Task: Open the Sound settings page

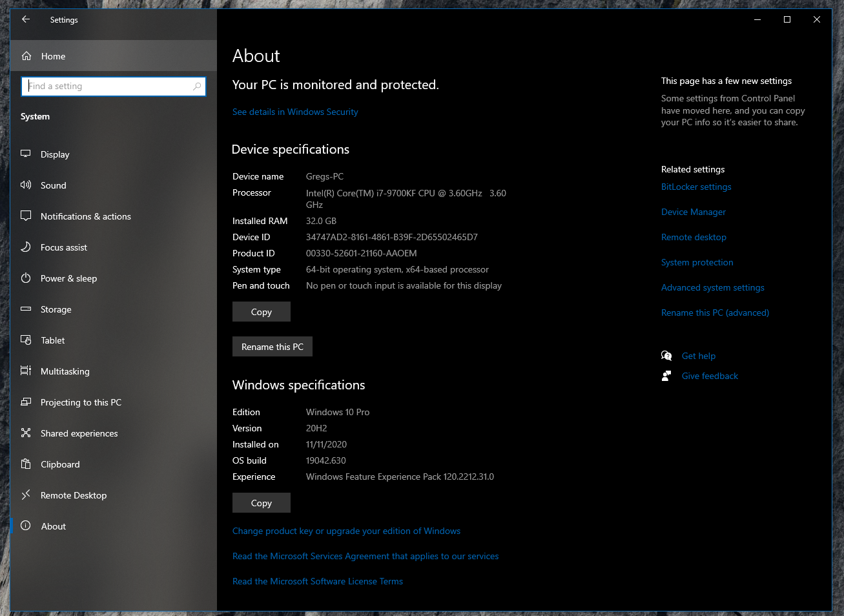Action: coord(114,185)
